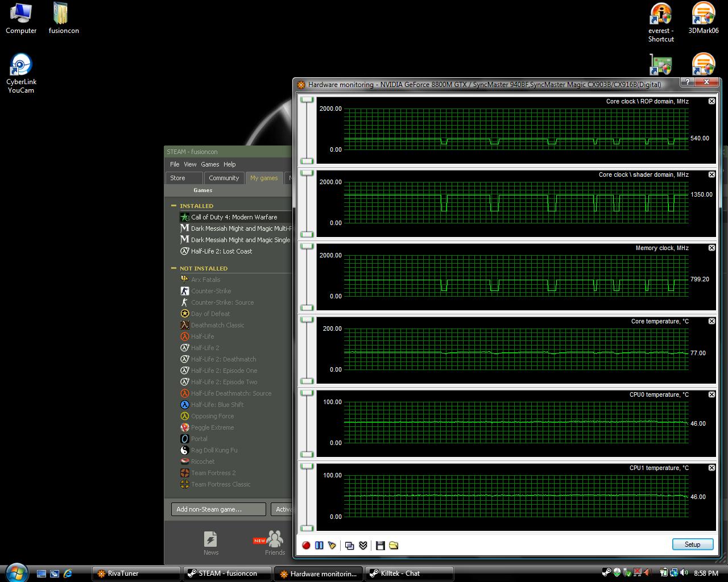This screenshot has height=582, width=728.
Task: Collapse the INSTALLED games group
Action: [x=174, y=206]
